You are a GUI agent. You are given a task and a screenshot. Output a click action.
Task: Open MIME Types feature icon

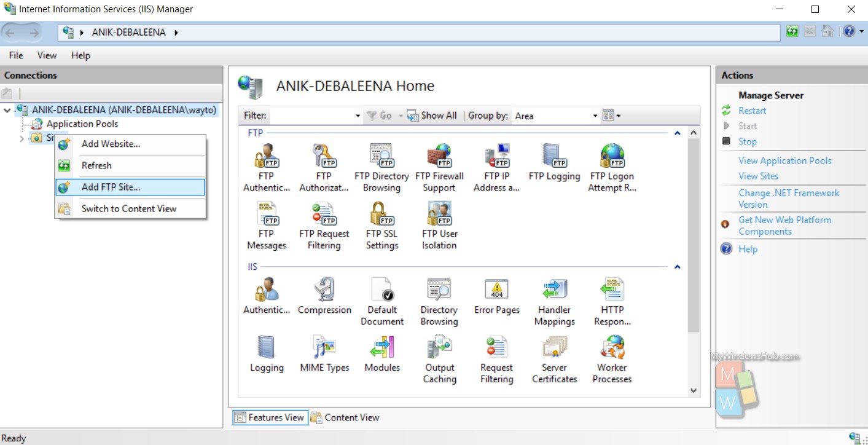pos(324,347)
